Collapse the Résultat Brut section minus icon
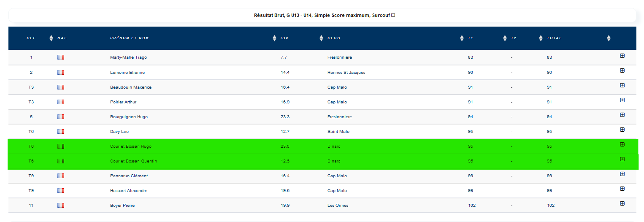 tap(393, 15)
